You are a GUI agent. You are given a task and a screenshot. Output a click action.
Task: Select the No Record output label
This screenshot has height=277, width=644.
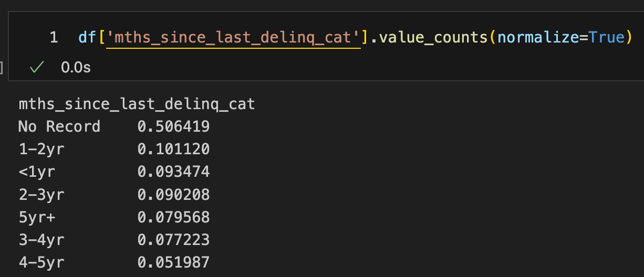coord(59,126)
